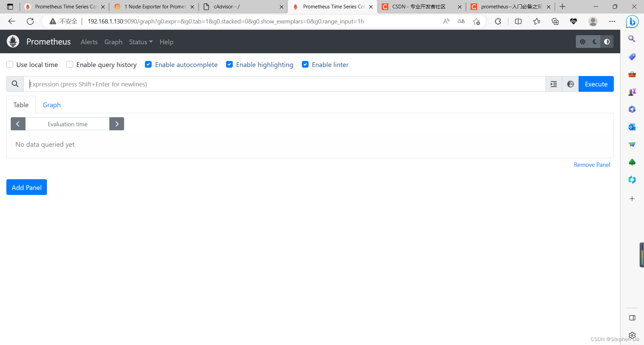Reload the page with refresh icon
This screenshot has width=644, height=345.
click(x=30, y=21)
